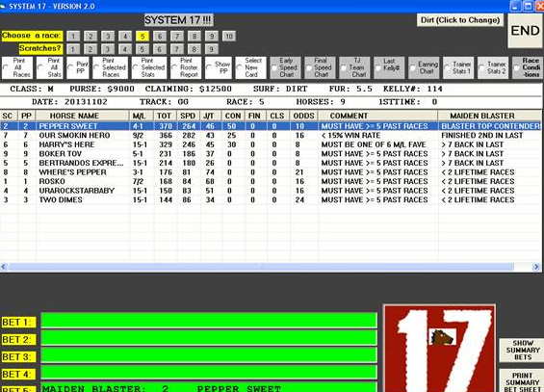
Task: Choose race number 9
Action: (x=212, y=36)
